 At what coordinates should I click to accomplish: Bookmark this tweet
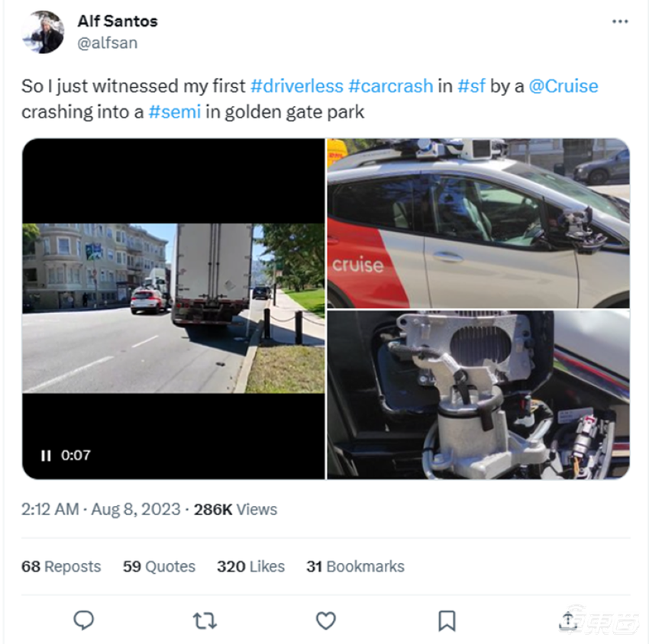point(447,620)
